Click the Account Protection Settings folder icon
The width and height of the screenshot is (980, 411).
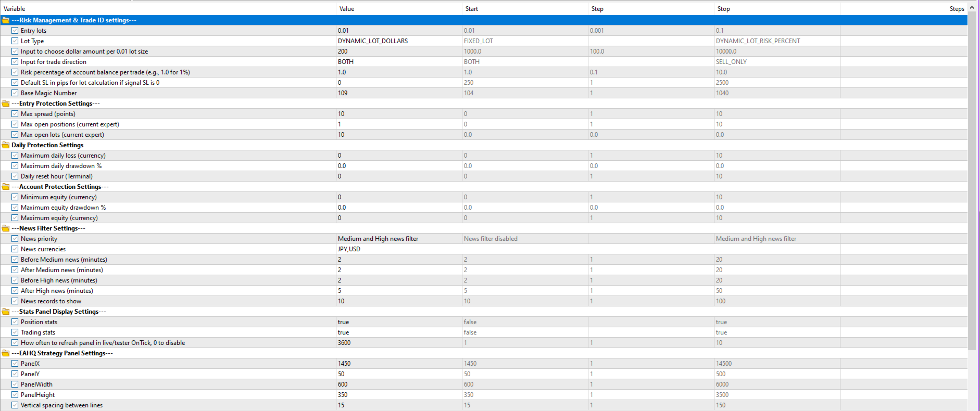(x=6, y=187)
